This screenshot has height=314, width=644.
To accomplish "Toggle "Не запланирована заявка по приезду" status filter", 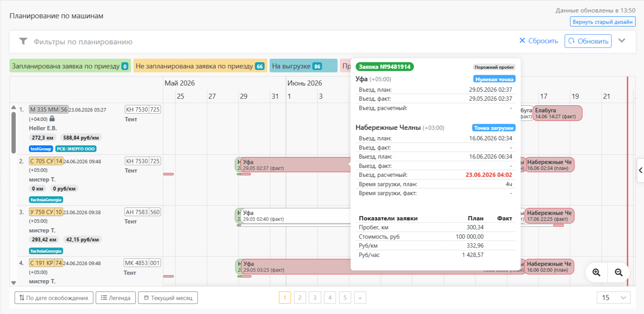I will [200, 66].
